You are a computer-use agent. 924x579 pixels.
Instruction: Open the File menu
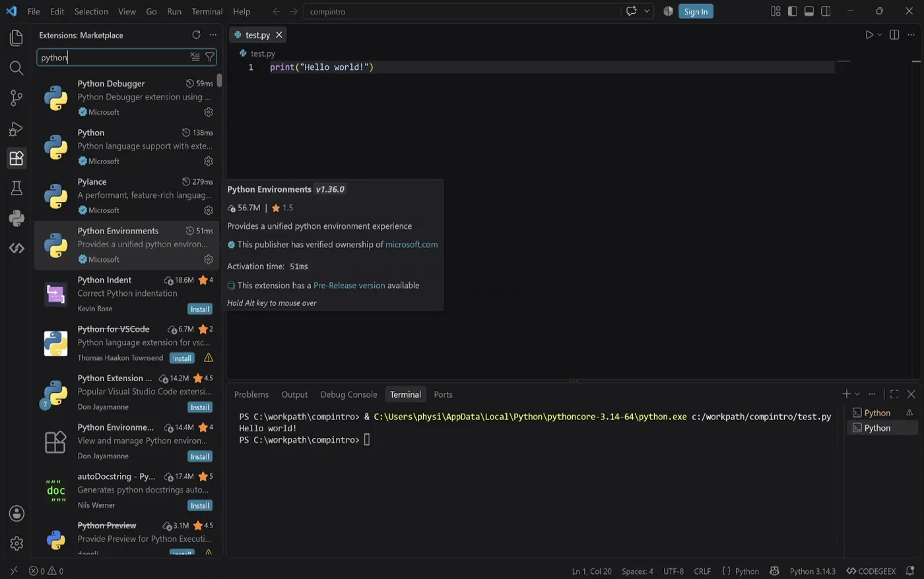pyautogui.click(x=34, y=11)
